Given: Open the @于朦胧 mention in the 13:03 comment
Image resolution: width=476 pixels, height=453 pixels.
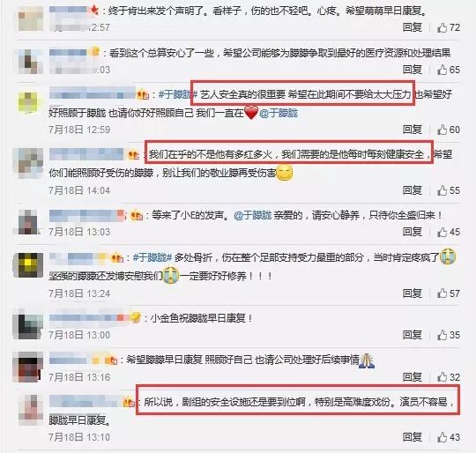Looking at the screenshot, I should 252,215.
